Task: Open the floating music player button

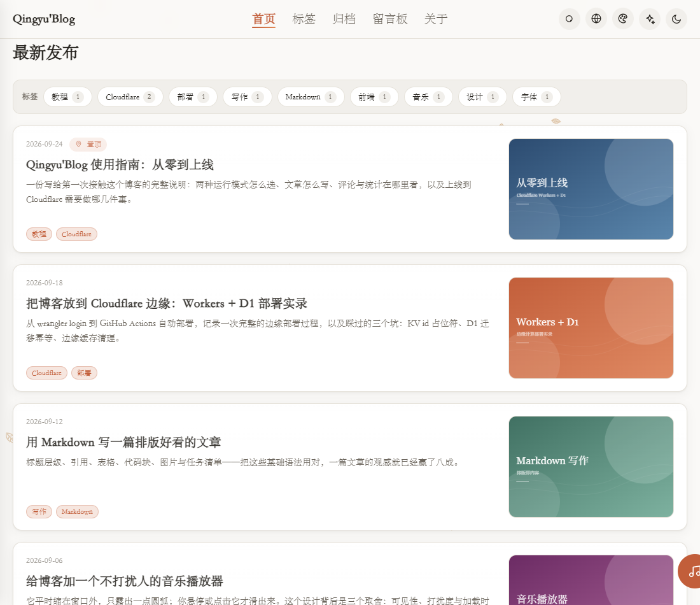Action: pos(690,571)
